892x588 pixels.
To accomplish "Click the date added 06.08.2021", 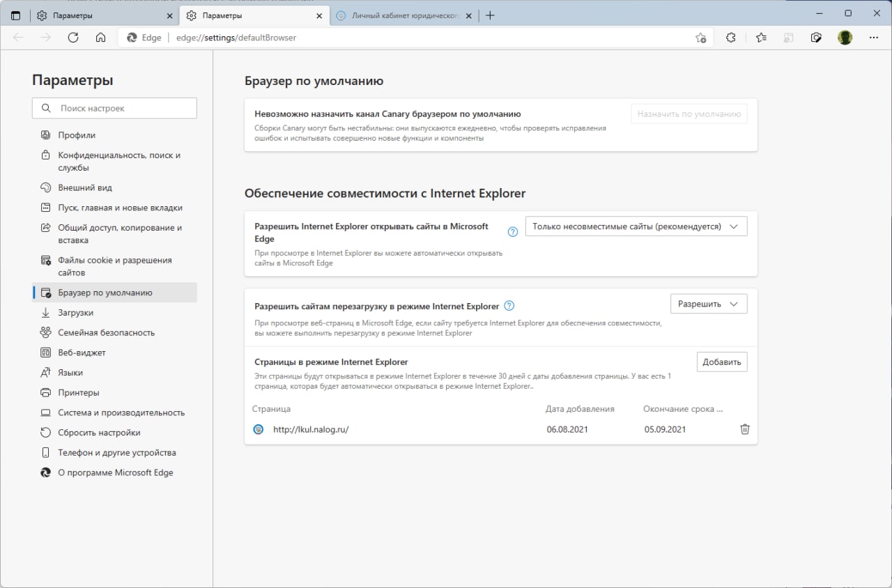I will pyautogui.click(x=567, y=430).
